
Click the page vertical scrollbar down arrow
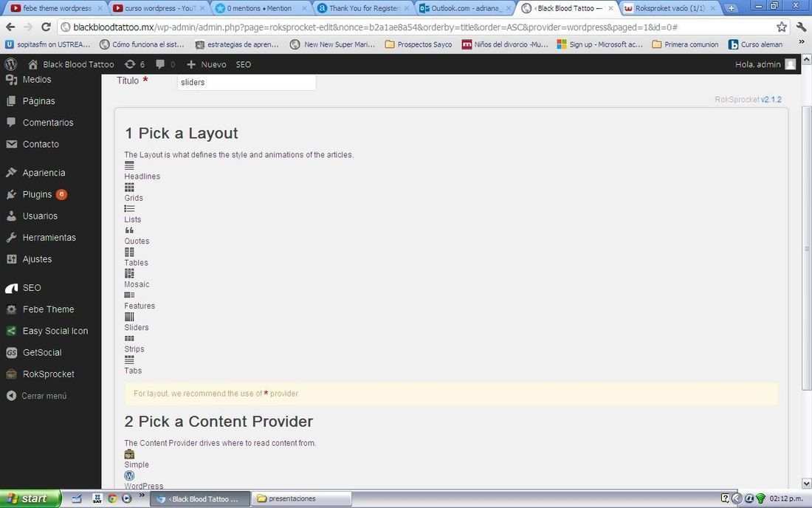pos(807,483)
